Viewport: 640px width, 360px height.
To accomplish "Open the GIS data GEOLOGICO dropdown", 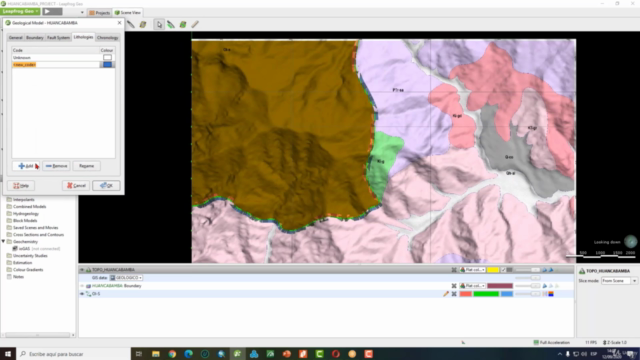I will (126, 278).
